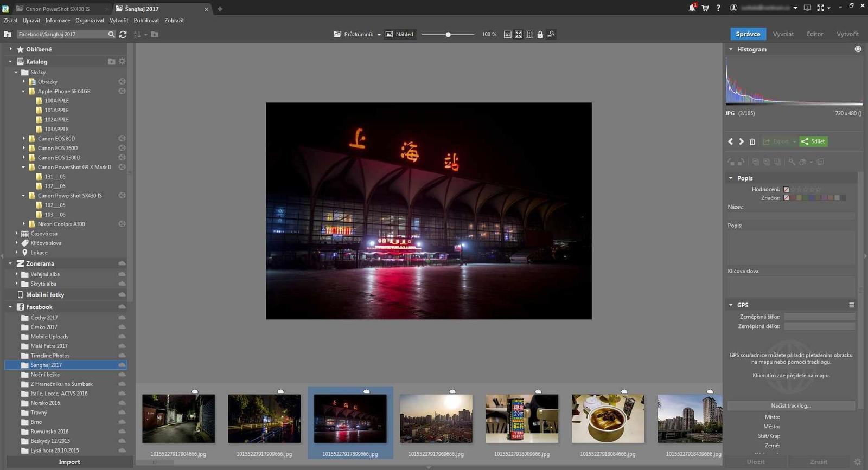Image resolution: width=868 pixels, height=470 pixels.
Task: Click the Katalog settings gear icon
Action: point(122,61)
